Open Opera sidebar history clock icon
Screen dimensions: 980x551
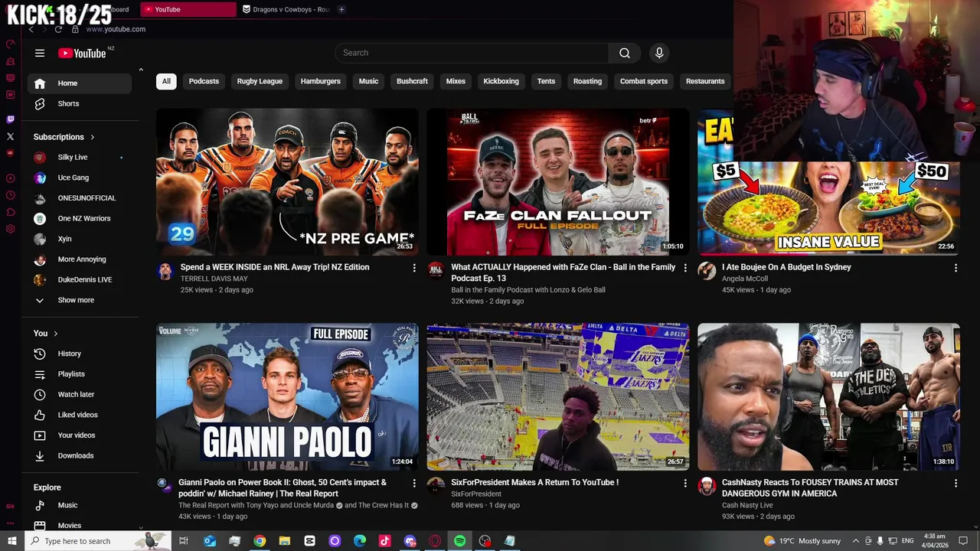[10, 195]
